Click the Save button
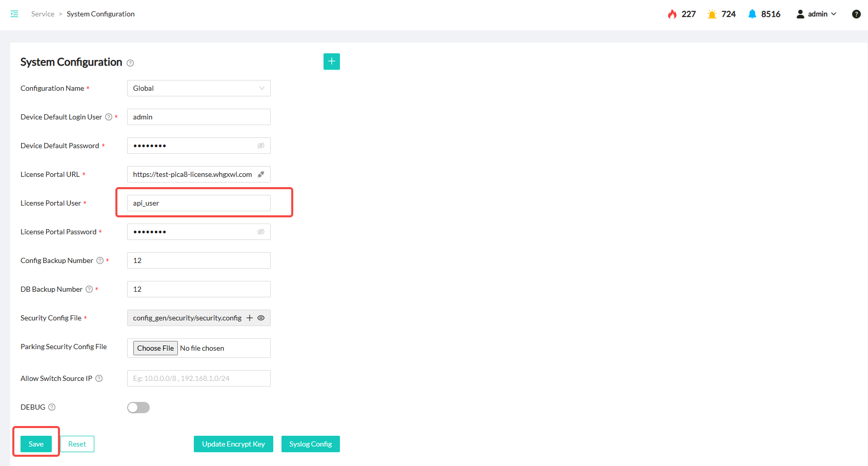Screen dimensions: 868x466 point(36,444)
